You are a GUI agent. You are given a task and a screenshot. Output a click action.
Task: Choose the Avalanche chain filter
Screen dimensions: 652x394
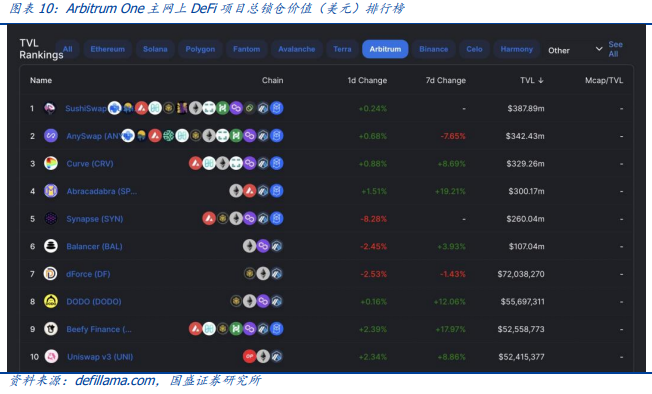pyautogui.click(x=296, y=49)
